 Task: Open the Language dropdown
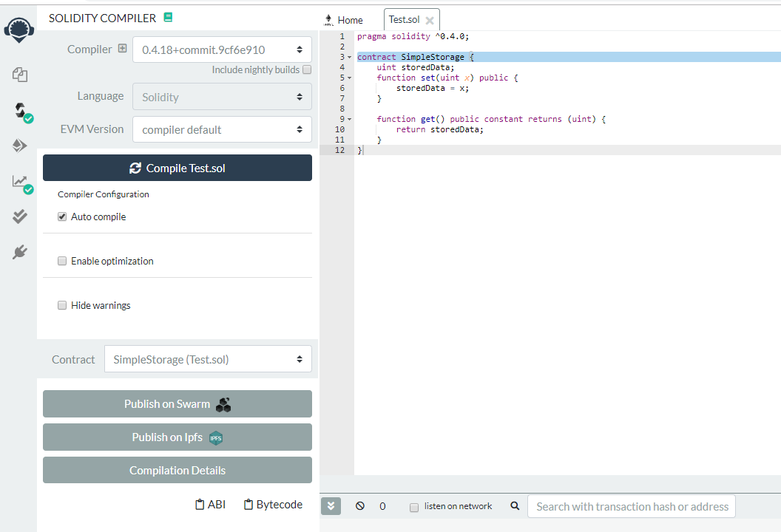point(222,97)
